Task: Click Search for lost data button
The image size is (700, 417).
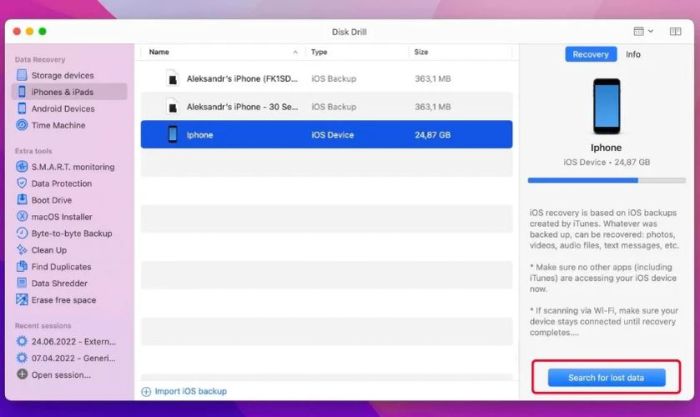Action: coord(606,378)
